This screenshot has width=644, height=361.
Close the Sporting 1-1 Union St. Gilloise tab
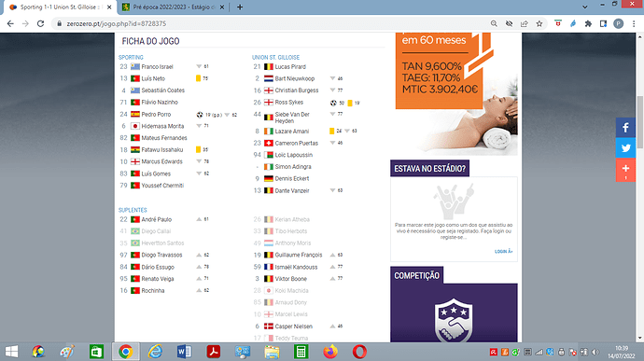(x=109, y=7)
